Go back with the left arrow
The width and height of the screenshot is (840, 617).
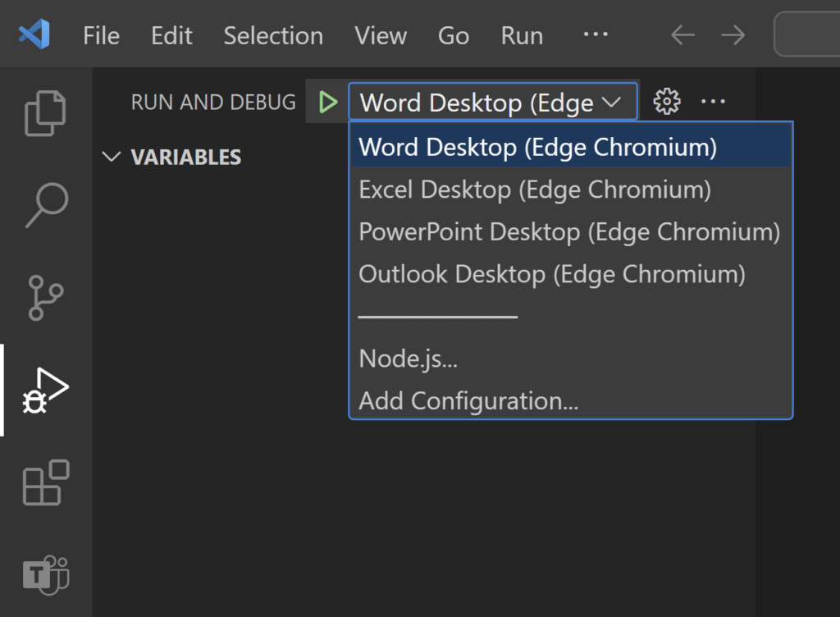coord(682,35)
